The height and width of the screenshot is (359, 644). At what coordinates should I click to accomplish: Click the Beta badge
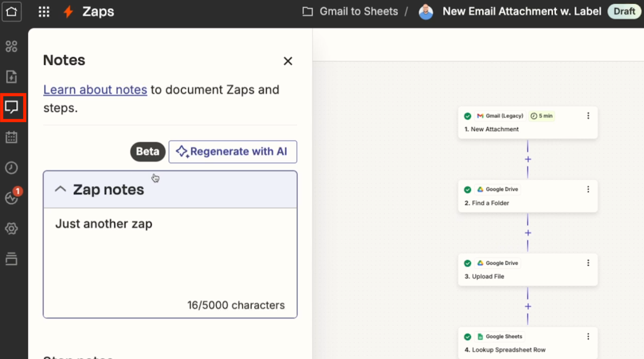pyautogui.click(x=148, y=151)
